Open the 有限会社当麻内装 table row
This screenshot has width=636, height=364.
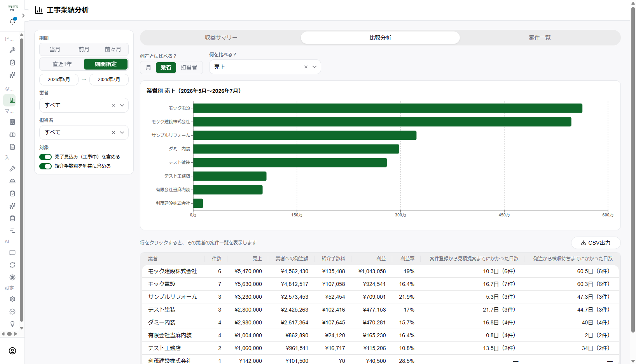point(380,335)
